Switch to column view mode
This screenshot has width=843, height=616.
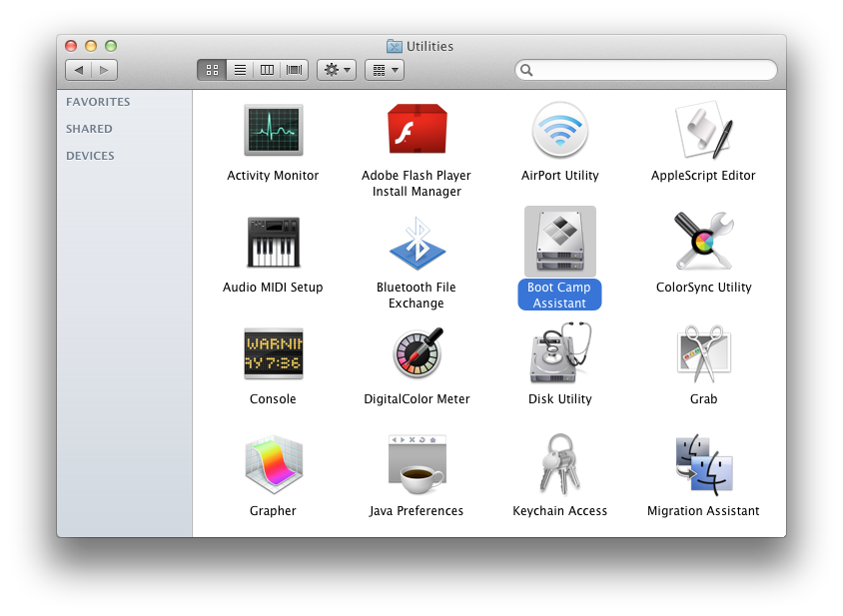pyautogui.click(x=267, y=70)
